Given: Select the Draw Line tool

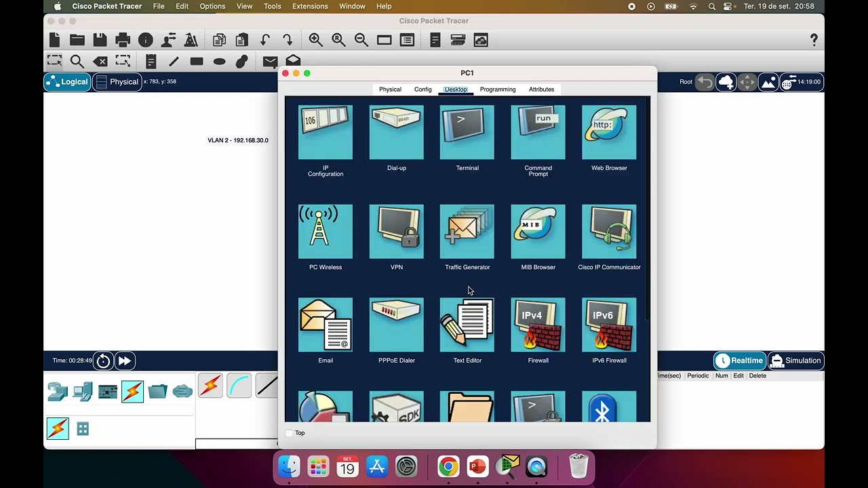Looking at the screenshot, I should pyautogui.click(x=174, y=62).
